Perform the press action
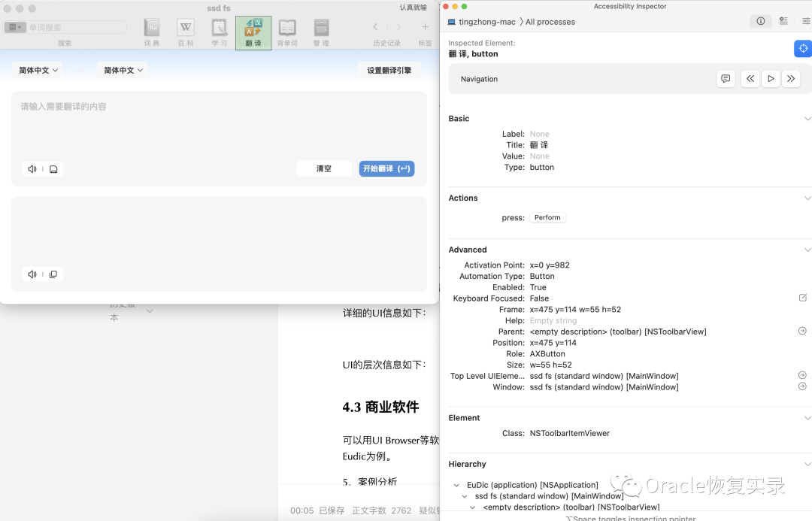 pyautogui.click(x=547, y=217)
